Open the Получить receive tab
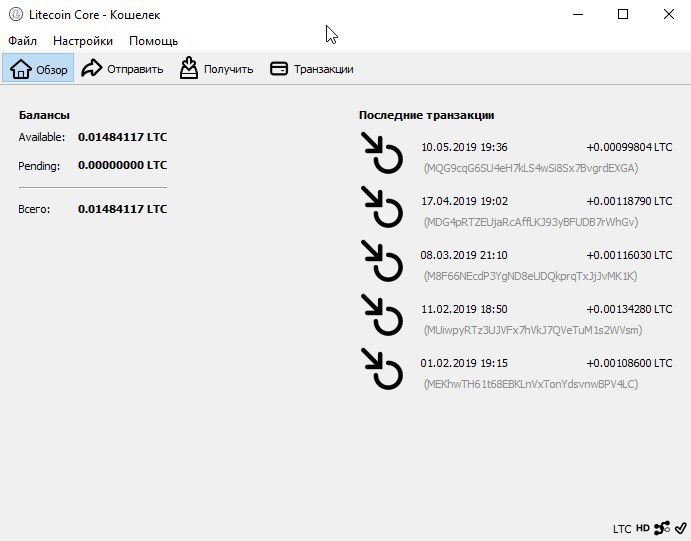The height and width of the screenshot is (541, 691). pos(216,69)
